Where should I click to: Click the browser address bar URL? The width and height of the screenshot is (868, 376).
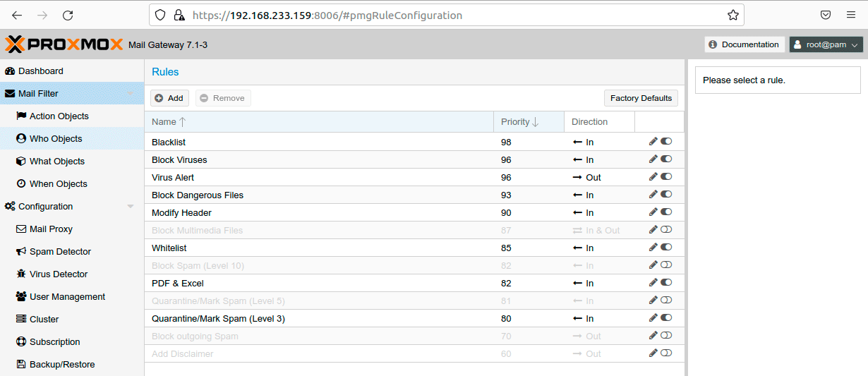(x=327, y=15)
